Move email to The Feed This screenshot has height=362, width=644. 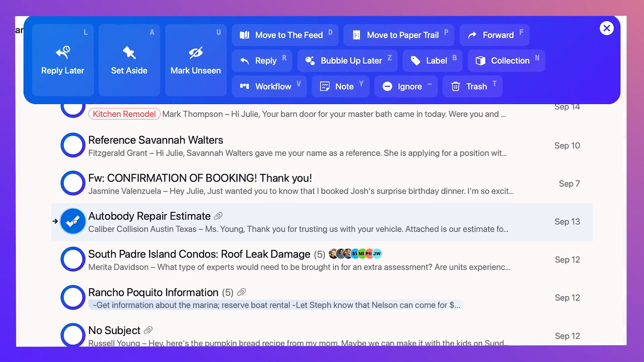[285, 35]
